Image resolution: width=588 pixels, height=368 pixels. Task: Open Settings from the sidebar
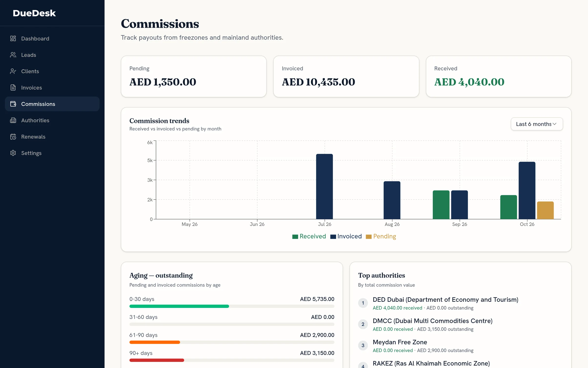52,153
